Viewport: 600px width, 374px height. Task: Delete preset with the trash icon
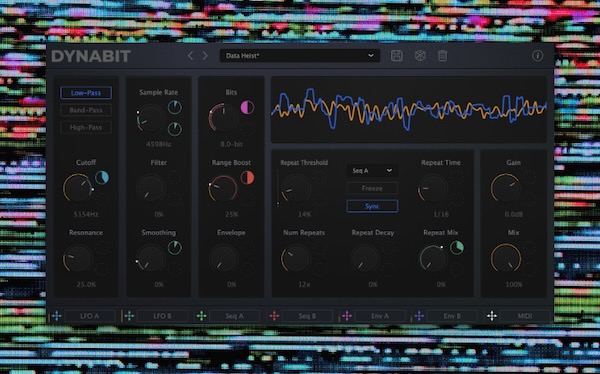(x=442, y=56)
